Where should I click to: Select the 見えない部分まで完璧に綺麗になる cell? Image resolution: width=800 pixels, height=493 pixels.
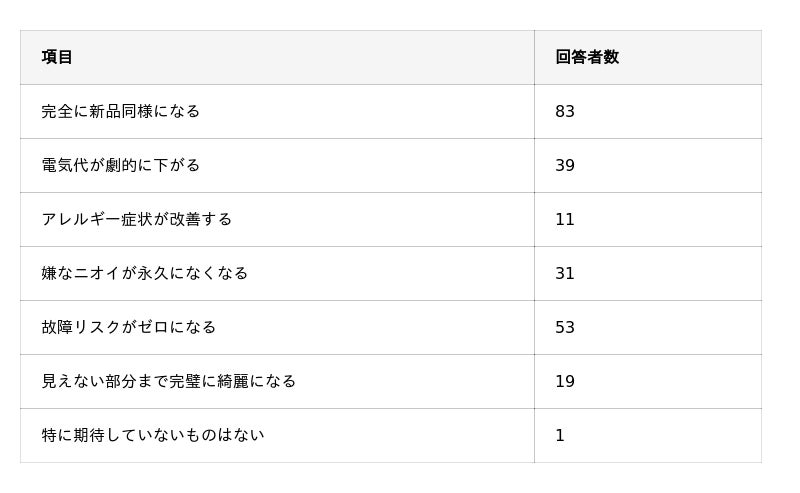click(169, 381)
